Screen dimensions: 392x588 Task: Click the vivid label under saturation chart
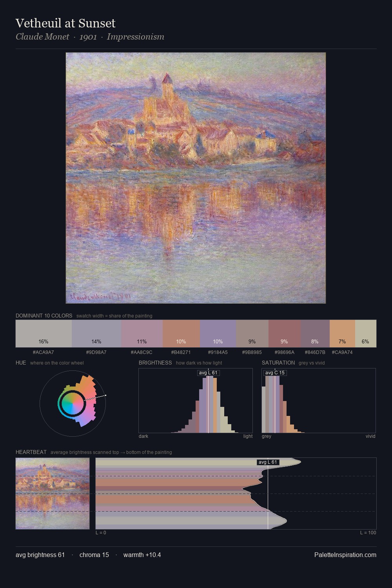370,436
